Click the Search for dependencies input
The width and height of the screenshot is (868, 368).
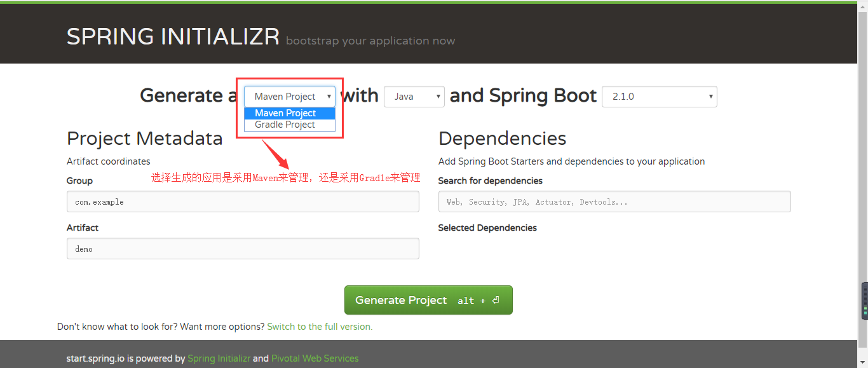click(614, 201)
